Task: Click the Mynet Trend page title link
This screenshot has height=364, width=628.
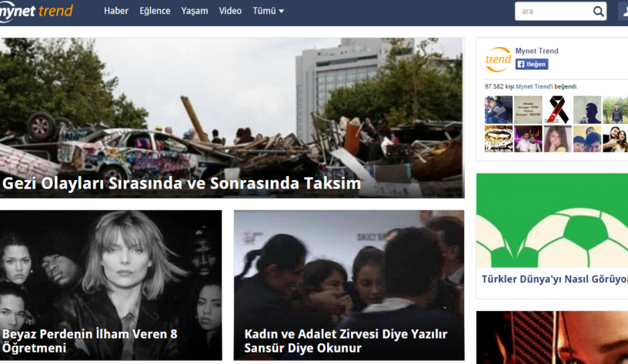Action: click(536, 51)
